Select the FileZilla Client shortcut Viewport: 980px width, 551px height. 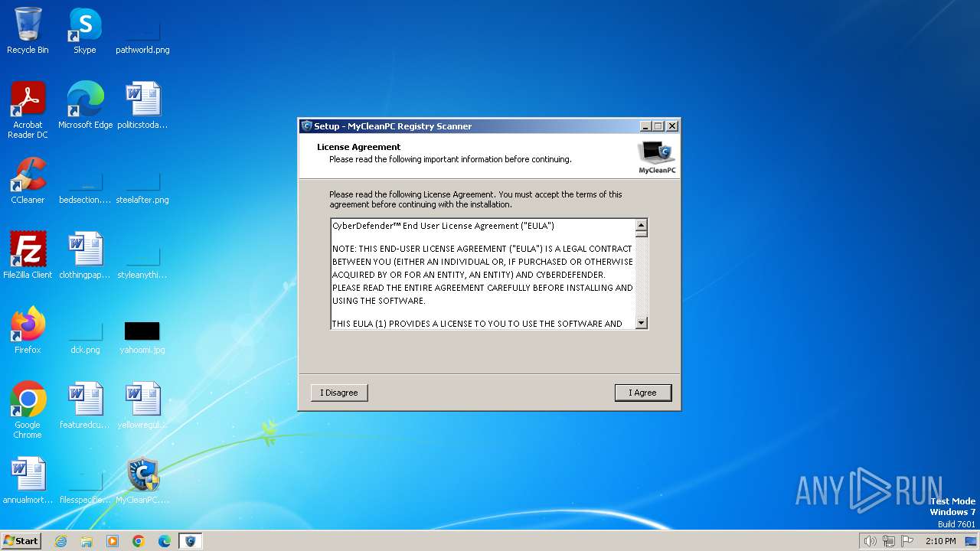28,256
